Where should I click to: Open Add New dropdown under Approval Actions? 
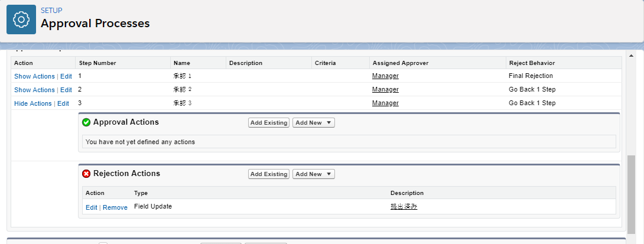(314, 123)
